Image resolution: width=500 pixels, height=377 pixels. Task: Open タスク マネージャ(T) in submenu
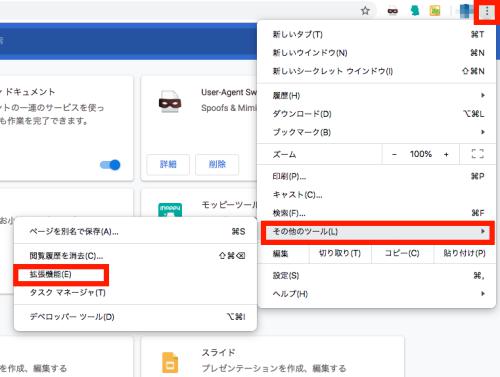[x=135, y=293]
